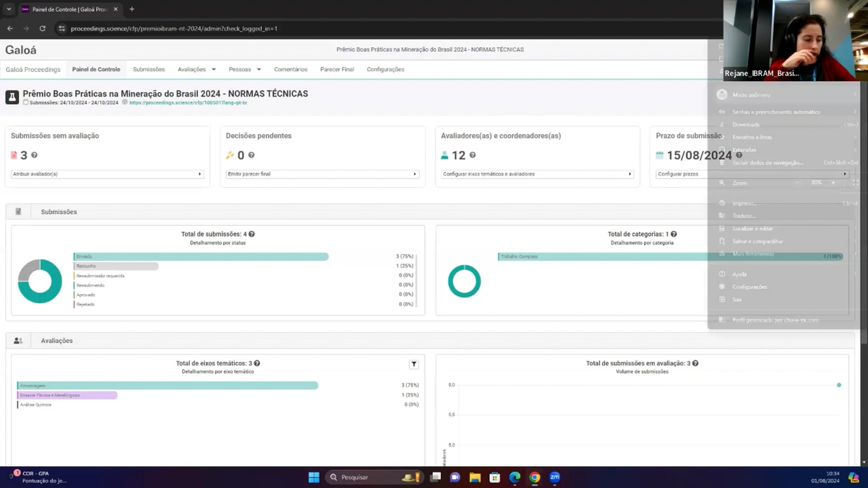The width and height of the screenshot is (868, 488).
Task: Choose Ajuda in the Chrome menu
Action: (x=740, y=274)
